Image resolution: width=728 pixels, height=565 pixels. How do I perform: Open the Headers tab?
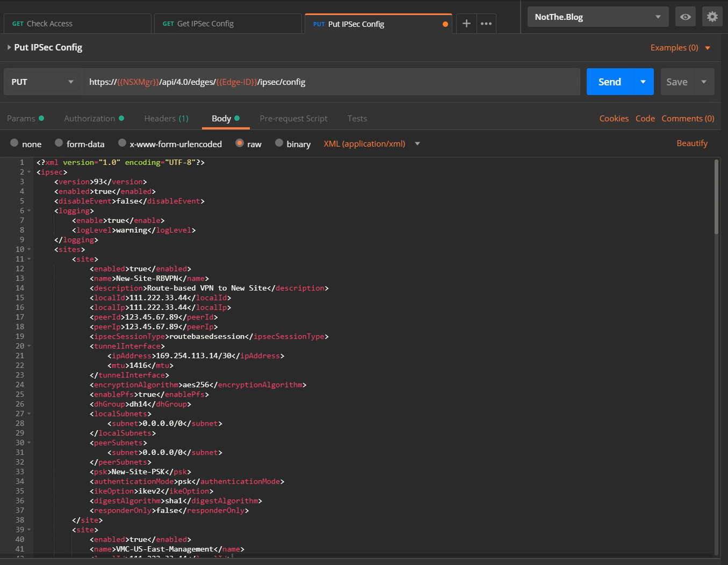166,119
